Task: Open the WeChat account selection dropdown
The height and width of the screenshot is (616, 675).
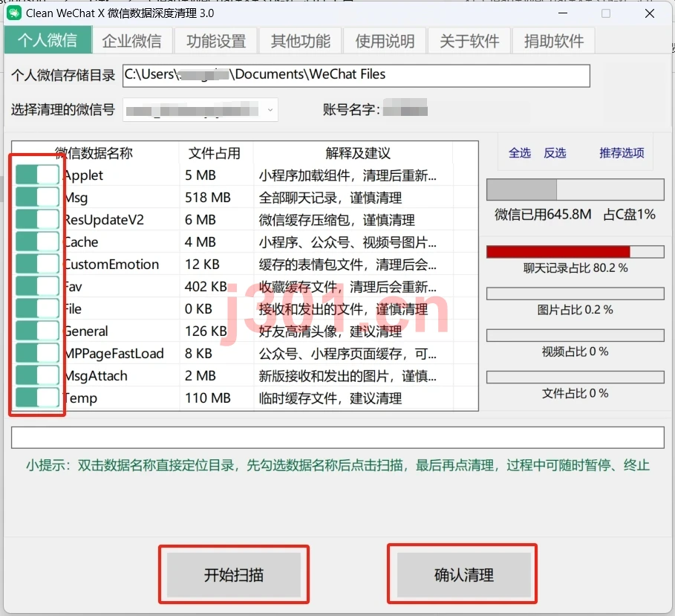Action: click(x=200, y=110)
